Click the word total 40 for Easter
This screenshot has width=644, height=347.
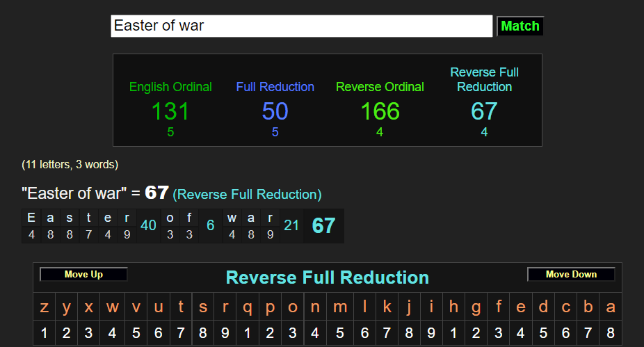pos(148,225)
